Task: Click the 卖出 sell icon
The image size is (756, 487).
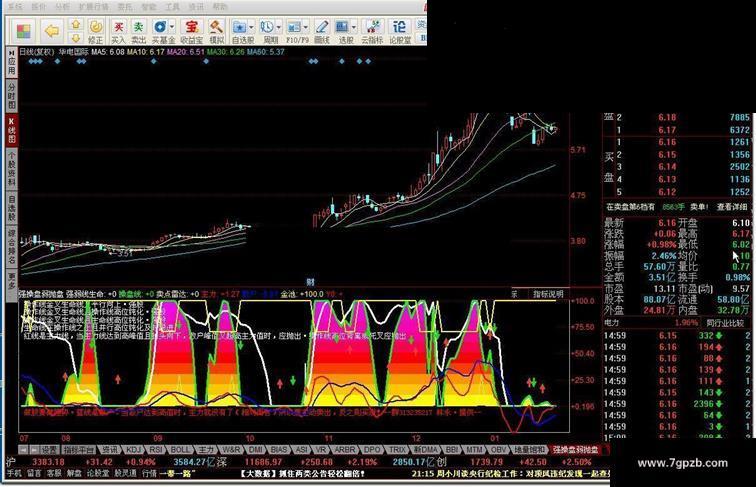Action: (x=138, y=32)
